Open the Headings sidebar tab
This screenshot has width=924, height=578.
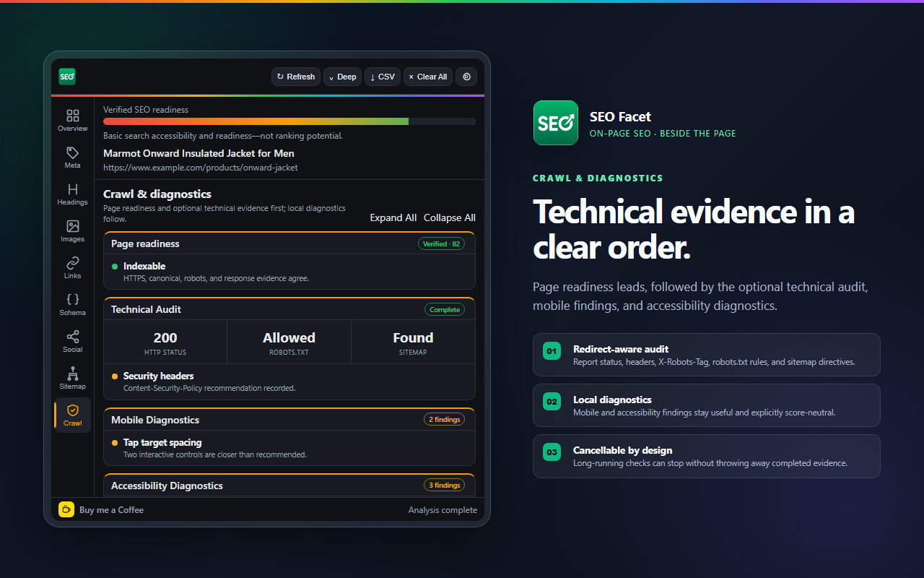[72, 194]
